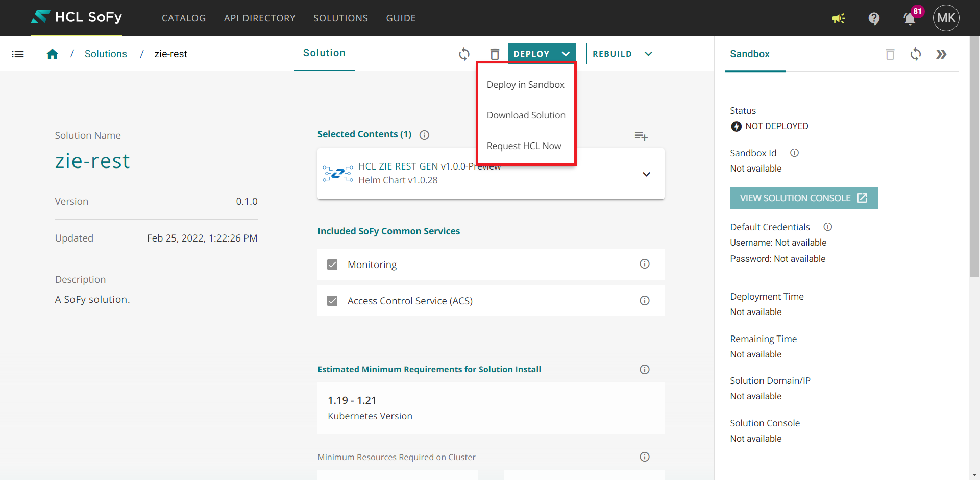
Task: Click the Deployment Time label
Action: 767,297
